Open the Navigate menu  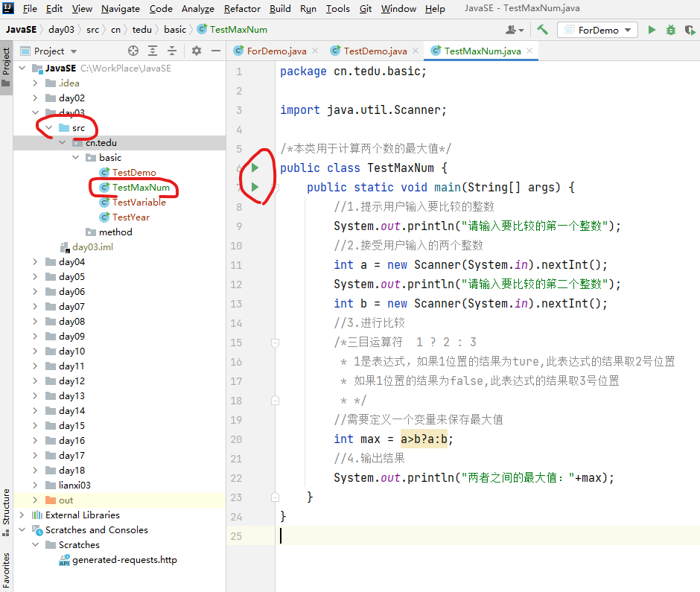pos(121,8)
